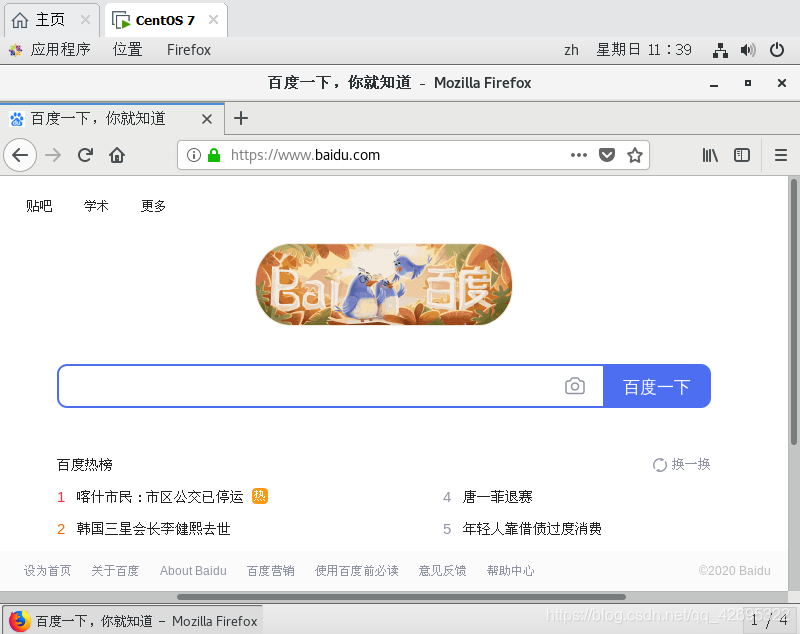Click the network connection tray icon
Screen dimensions: 800x634
[x=720, y=50]
